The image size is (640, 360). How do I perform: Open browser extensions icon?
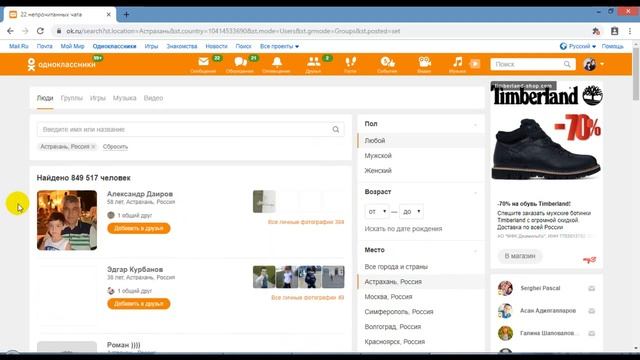596,31
